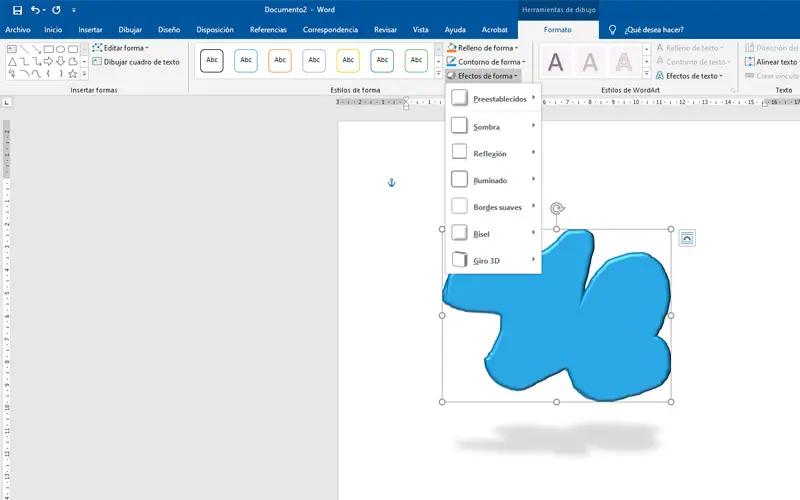This screenshot has height=500, width=800.
Task: Apply the orange outlined Abc shape style
Action: pos(280,61)
